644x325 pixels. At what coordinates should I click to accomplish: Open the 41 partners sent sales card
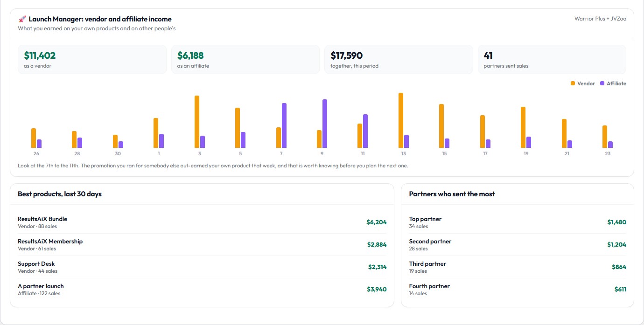[552, 59]
